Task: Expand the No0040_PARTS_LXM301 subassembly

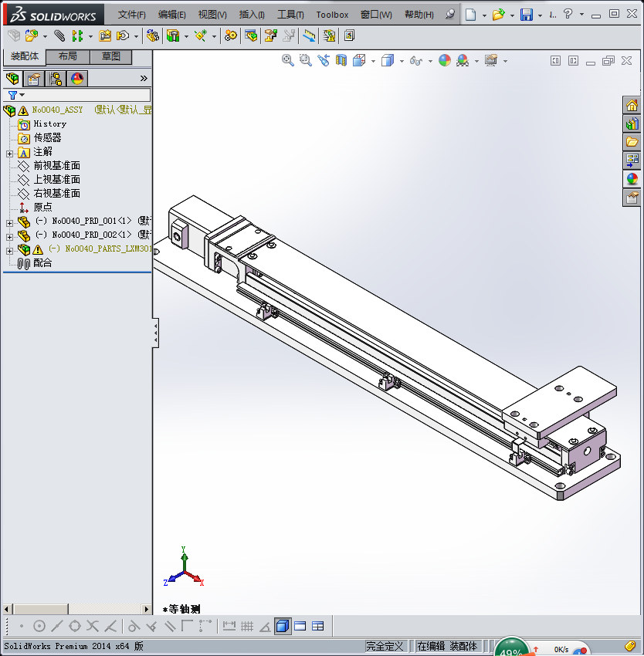Action: [9, 251]
